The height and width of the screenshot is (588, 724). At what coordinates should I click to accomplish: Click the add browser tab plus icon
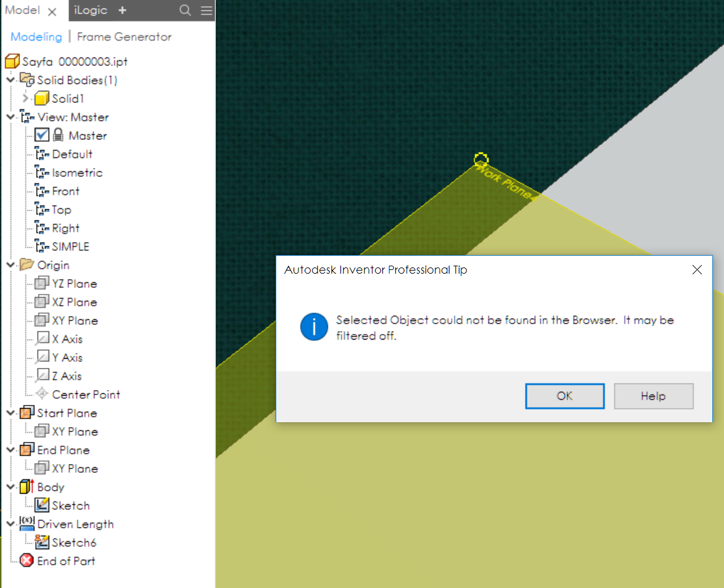[121, 10]
